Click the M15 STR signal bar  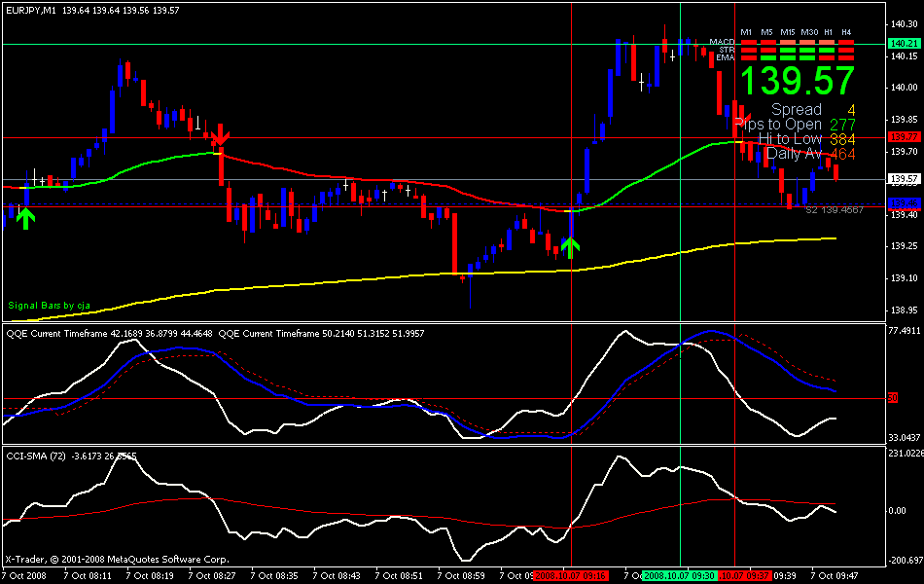click(x=787, y=50)
